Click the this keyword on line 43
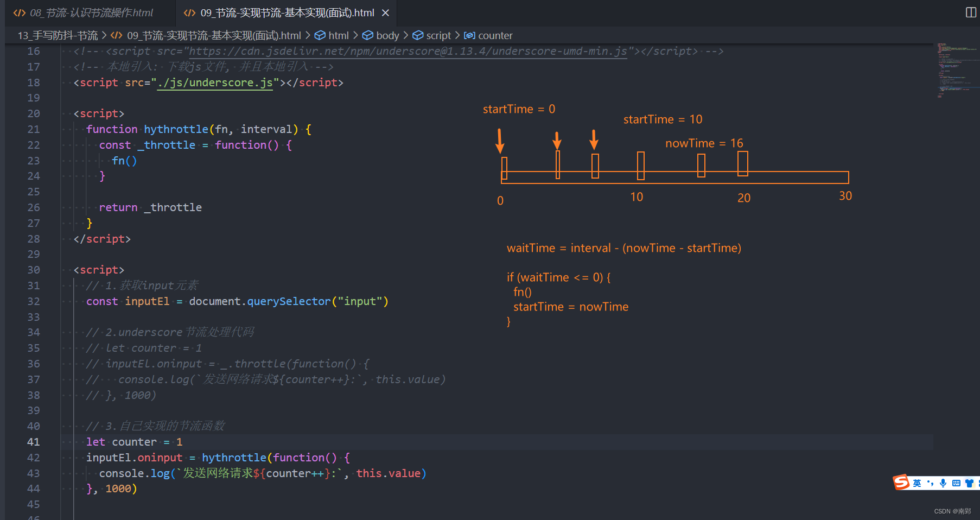This screenshot has height=520, width=980. point(369,473)
